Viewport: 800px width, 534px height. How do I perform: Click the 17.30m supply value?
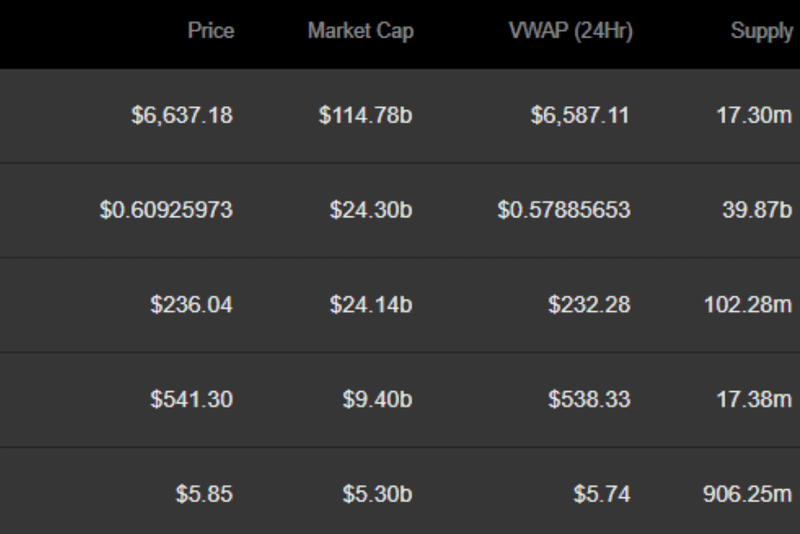[754, 115]
